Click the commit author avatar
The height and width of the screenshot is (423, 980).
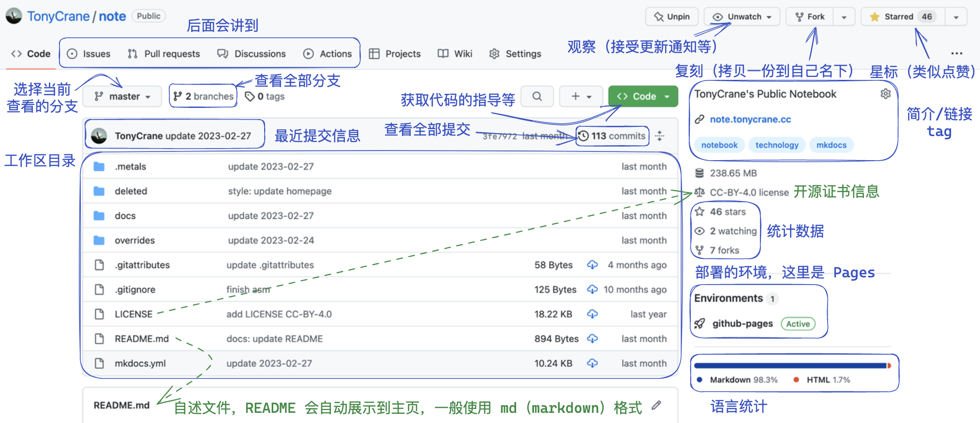99,136
